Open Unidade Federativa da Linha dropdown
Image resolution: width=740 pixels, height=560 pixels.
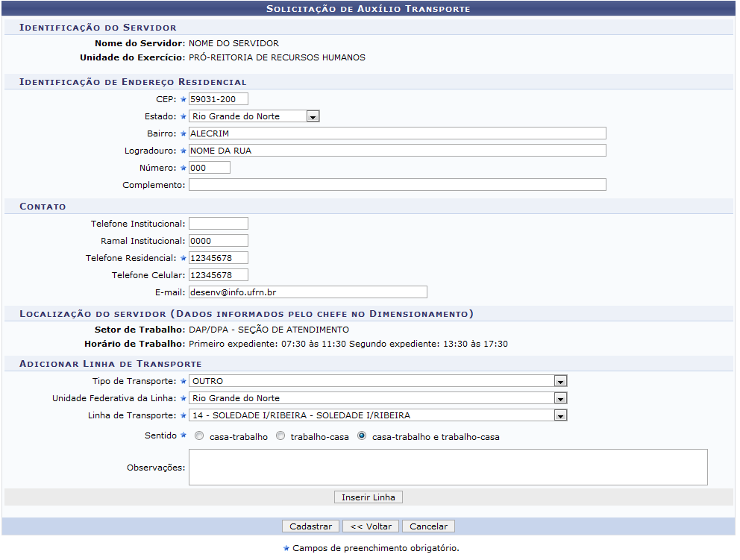point(560,398)
